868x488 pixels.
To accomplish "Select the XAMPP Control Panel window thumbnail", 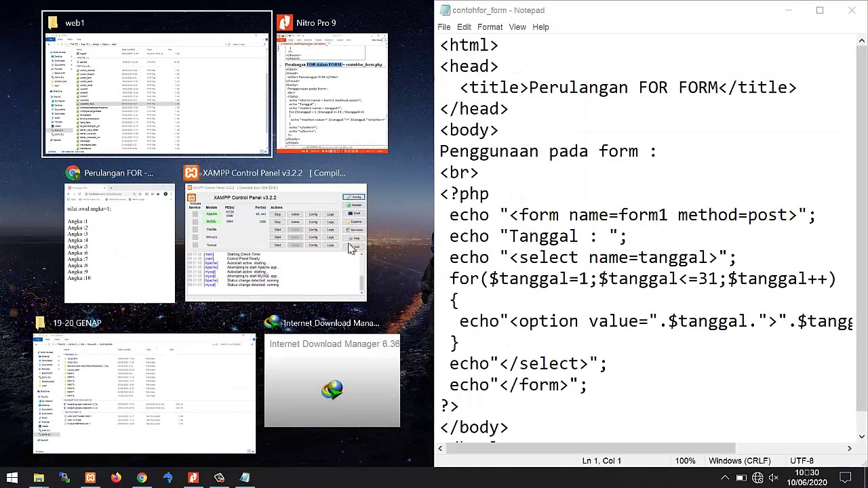I will click(x=275, y=243).
